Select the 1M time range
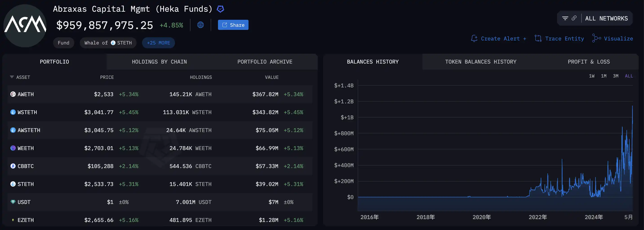This screenshot has width=644, height=230. (x=604, y=76)
